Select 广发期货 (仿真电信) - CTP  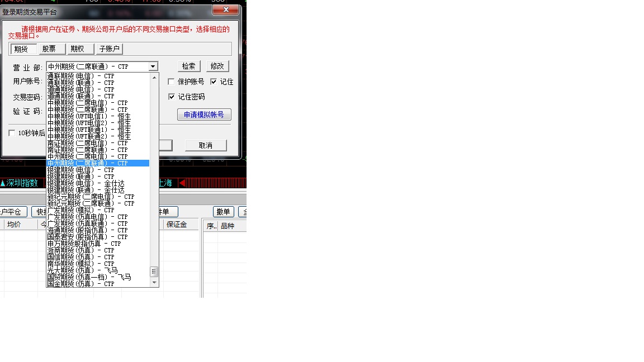[98, 217]
